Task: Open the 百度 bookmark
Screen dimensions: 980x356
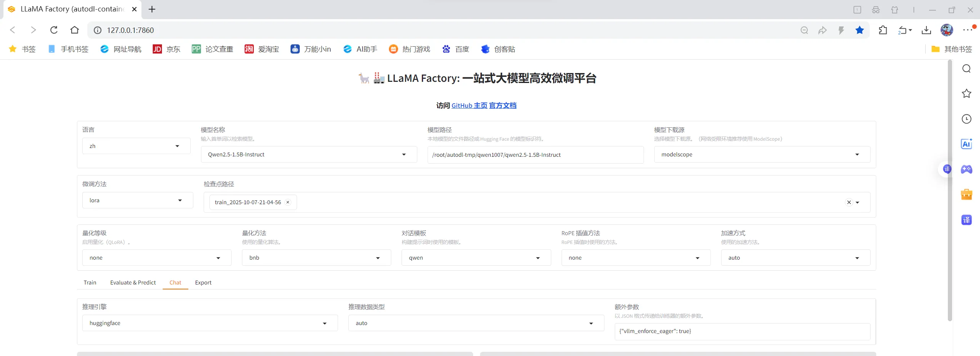Action: click(x=456, y=49)
